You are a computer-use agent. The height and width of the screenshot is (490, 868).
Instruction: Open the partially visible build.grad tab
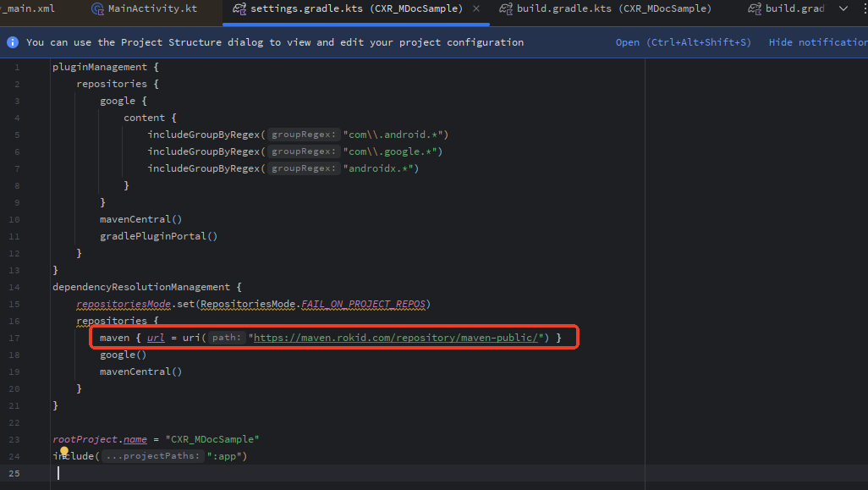click(x=787, y=8)
